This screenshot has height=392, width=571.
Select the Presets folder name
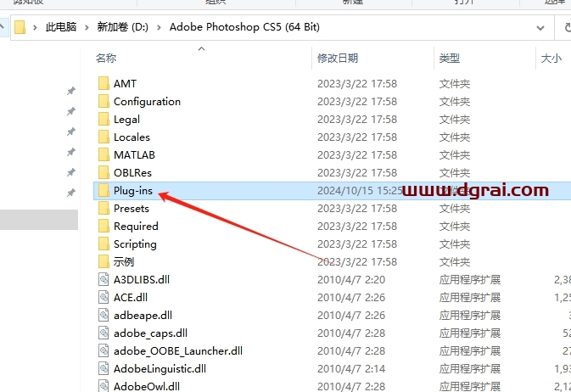pos(132,209)
